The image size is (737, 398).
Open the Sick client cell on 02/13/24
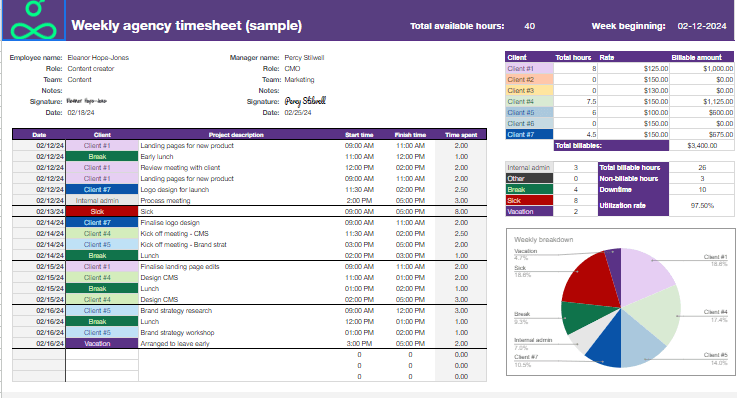pyautogui.click(x=102, y=211)
